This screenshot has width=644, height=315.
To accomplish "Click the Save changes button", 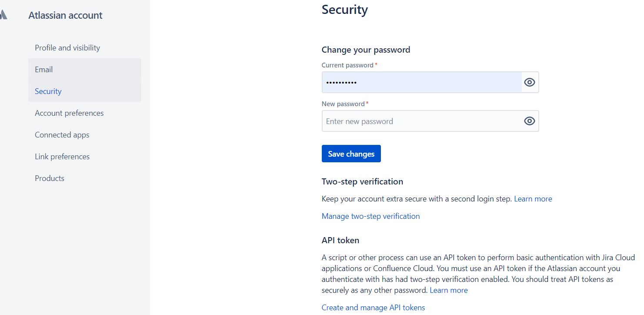I will [351, 154].
